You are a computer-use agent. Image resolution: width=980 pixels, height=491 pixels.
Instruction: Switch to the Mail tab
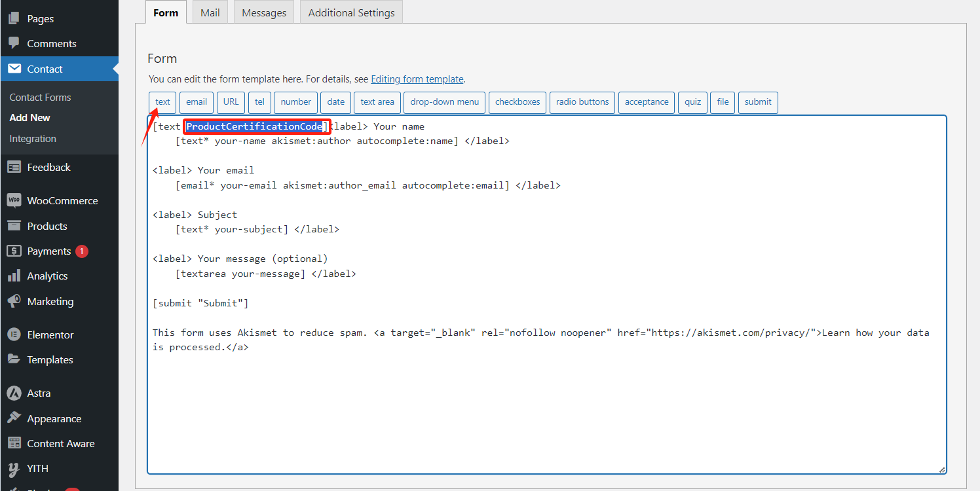(210, 12)
